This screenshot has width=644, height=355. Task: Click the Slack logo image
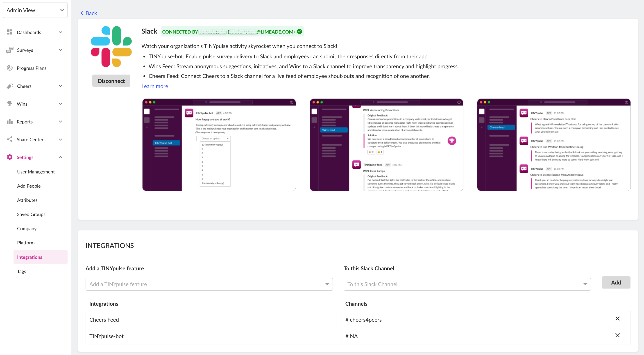click(x=111, y=47)
